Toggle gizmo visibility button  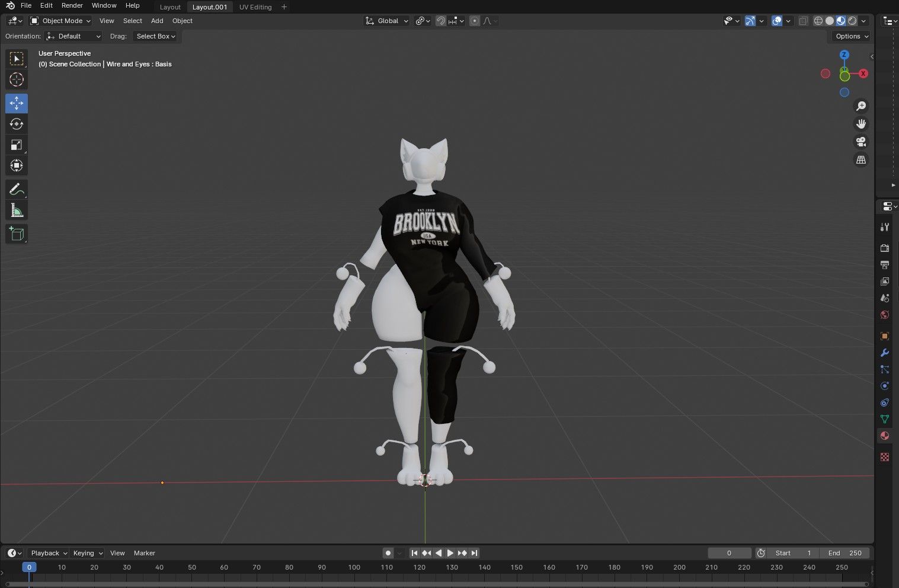750,21
